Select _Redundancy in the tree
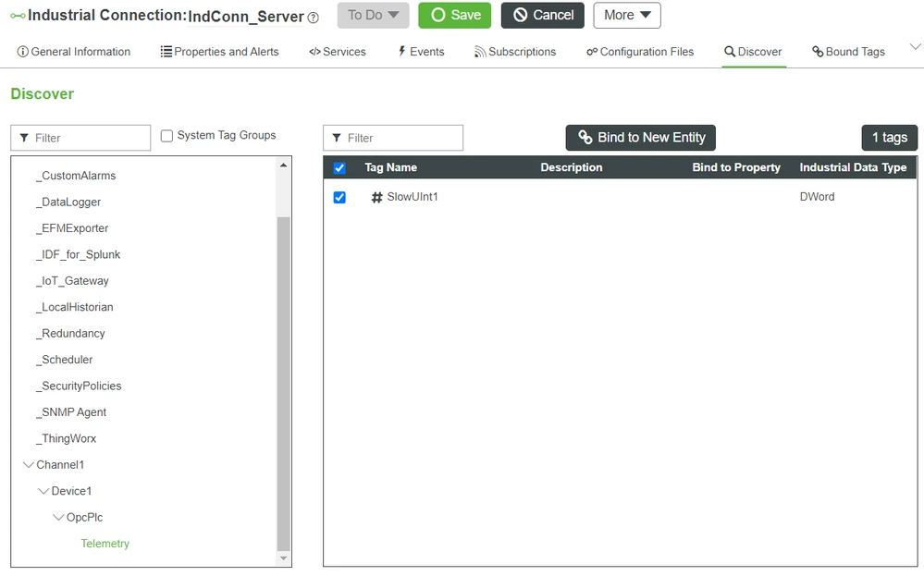924x576 pixels. pos(70,334)
